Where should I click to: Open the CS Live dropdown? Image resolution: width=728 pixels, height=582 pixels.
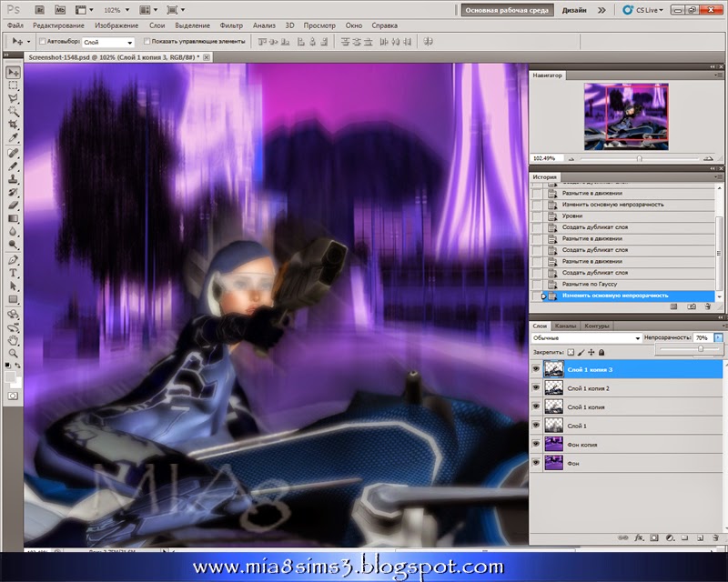[x=643, y=10]
